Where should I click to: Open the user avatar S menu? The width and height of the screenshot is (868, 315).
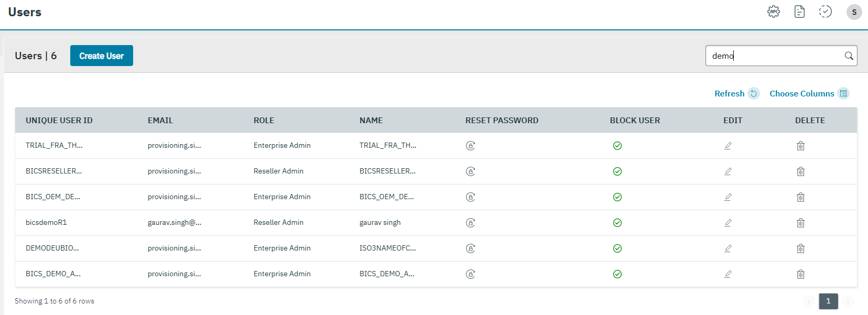click(854, 12)
